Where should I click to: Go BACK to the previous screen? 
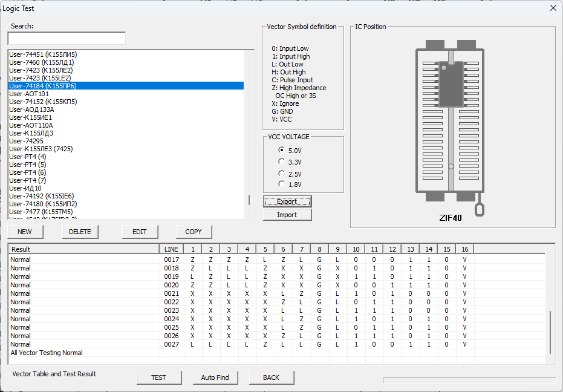click(272, 377)
